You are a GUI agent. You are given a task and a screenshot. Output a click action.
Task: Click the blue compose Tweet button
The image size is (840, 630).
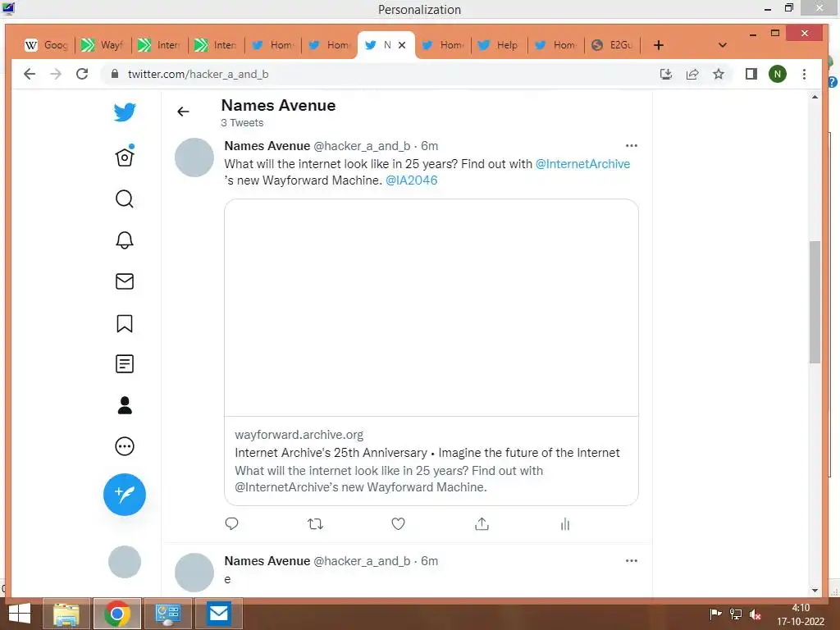pos(125,494)
